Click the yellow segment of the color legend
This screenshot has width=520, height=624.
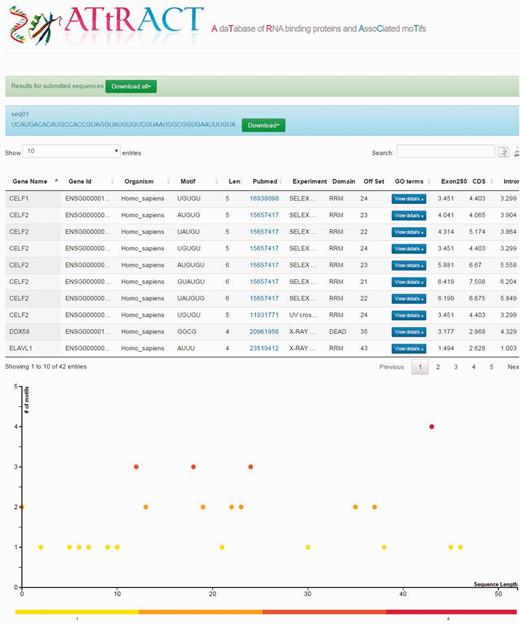tap(77, 612)
